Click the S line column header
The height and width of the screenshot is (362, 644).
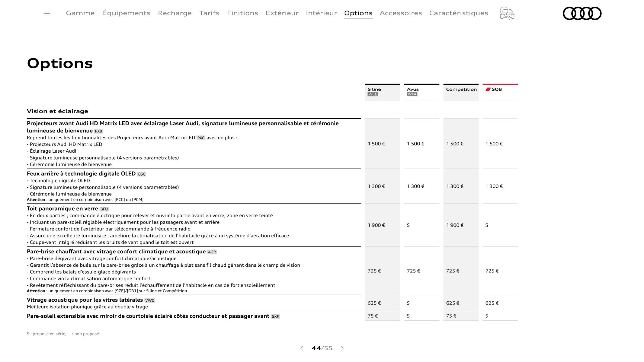382,92
